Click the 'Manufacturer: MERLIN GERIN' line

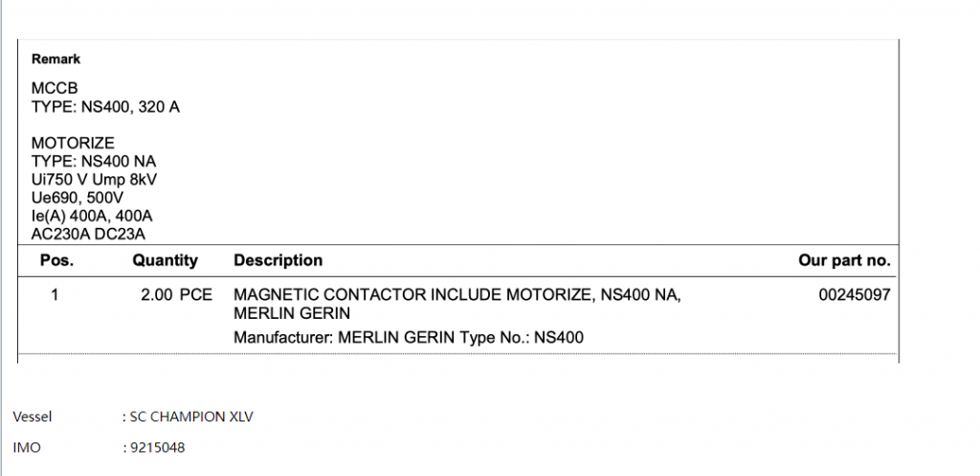(409, 337)
